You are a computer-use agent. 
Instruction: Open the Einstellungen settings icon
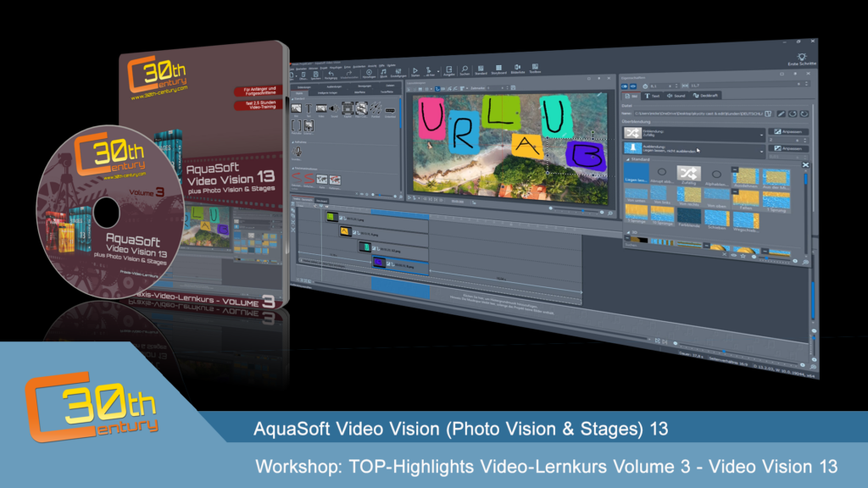(x=398, y=71)
